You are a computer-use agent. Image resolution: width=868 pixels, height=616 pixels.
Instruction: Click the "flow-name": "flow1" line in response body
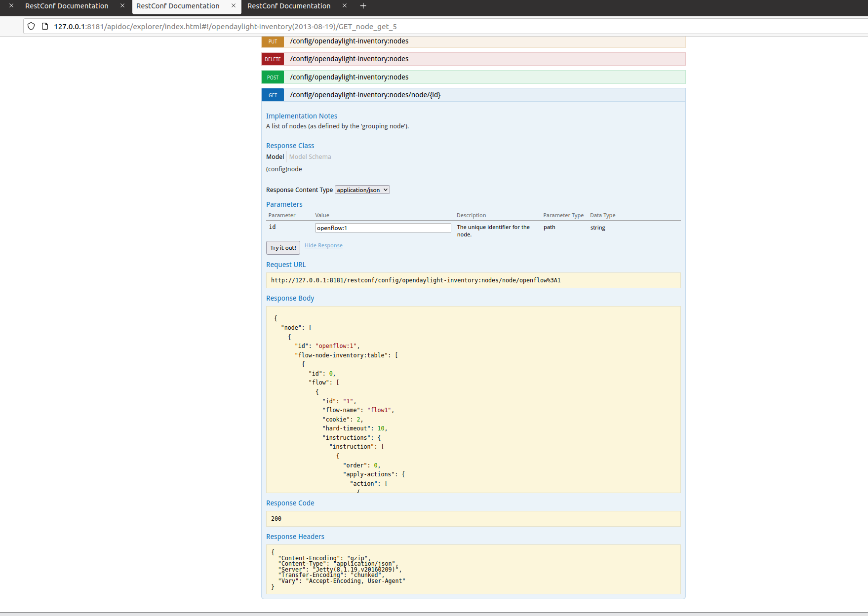tap(358, 410)
